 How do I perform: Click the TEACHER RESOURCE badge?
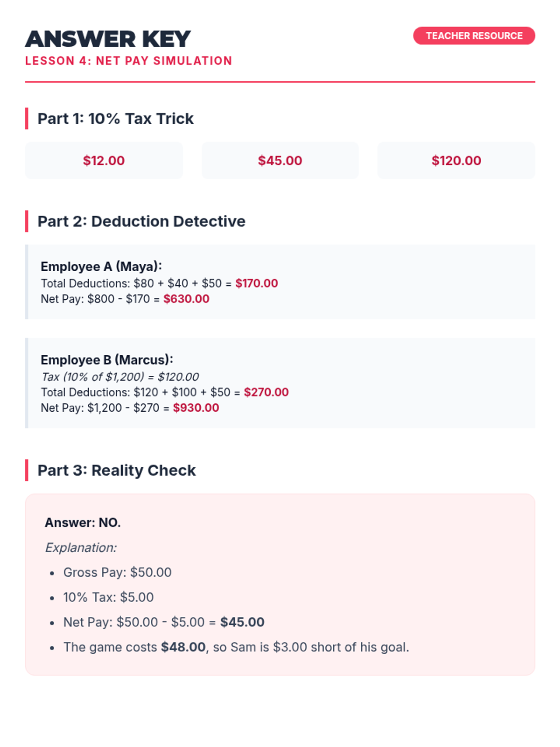[474, 36]
